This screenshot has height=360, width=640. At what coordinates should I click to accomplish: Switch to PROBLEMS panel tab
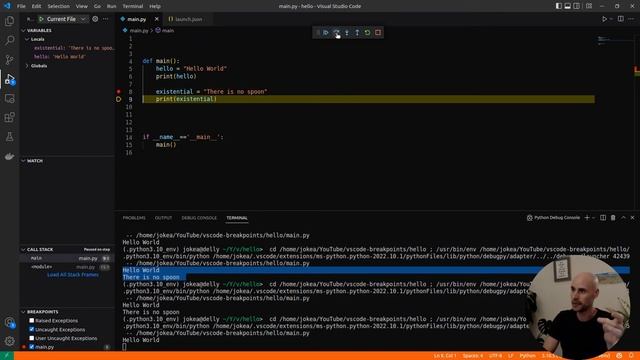tap(134, 218)
